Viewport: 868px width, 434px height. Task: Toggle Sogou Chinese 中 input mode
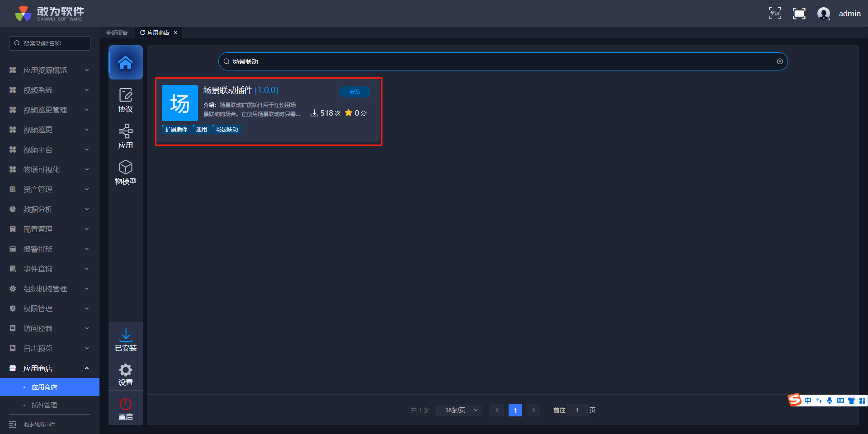(x=808, y=401)
